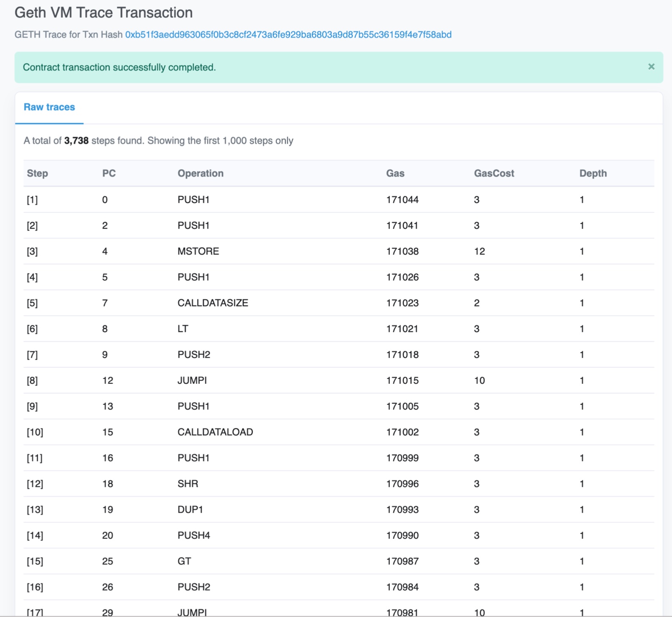Select the PUSH1 operation in step [1]

[x=193, y=200]
